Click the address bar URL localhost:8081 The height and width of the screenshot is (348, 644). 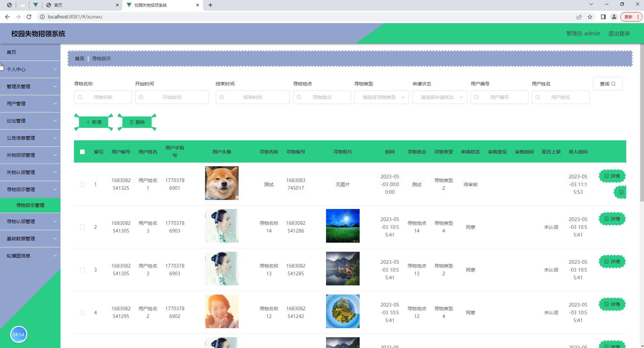pos(75,17)
